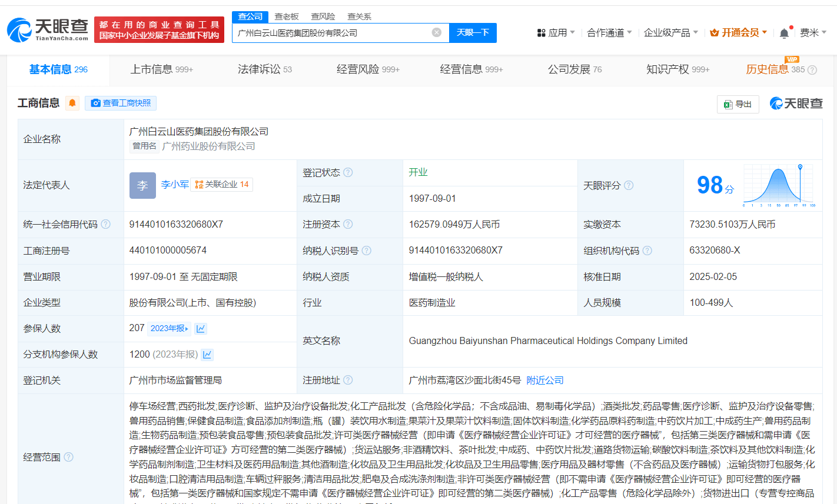Click the help icon next to 天眼评分
837x504 pixels.
pyautogui.click(x=629, y=185)
